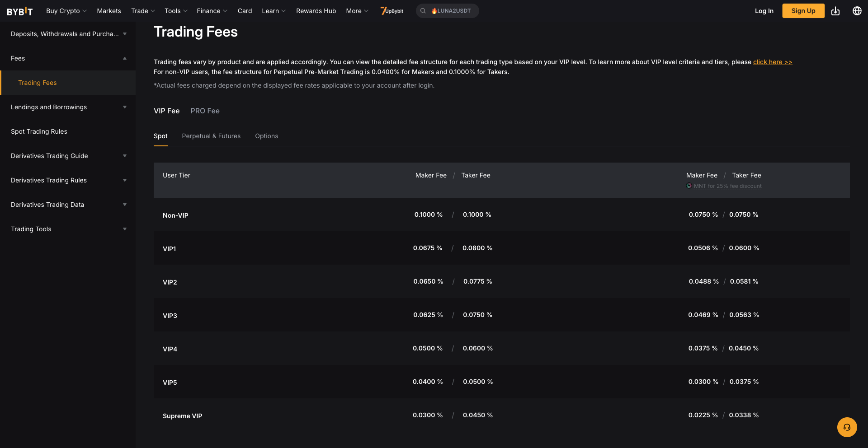
Task: Click the User Tier column header
Action: click(176, 175)
